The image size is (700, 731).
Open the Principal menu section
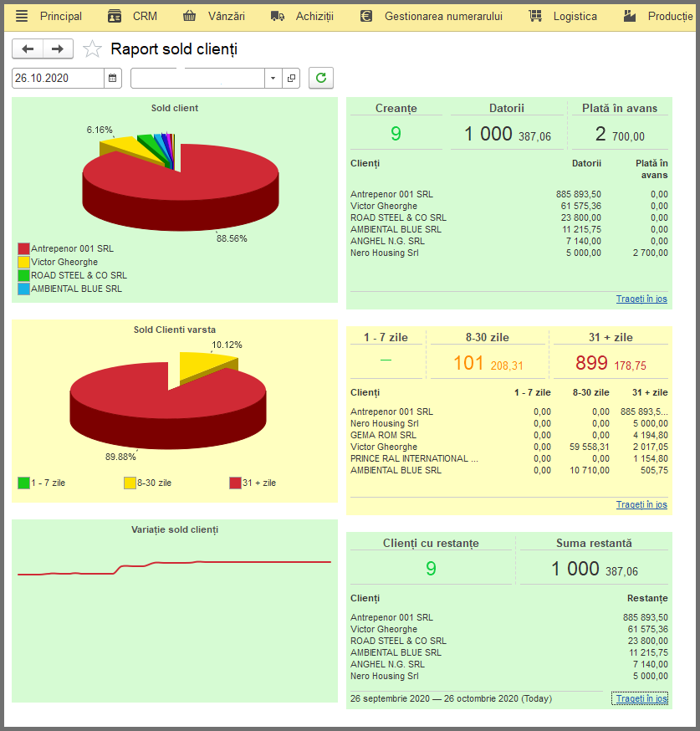pyautogui.click(x=60, y=17)
